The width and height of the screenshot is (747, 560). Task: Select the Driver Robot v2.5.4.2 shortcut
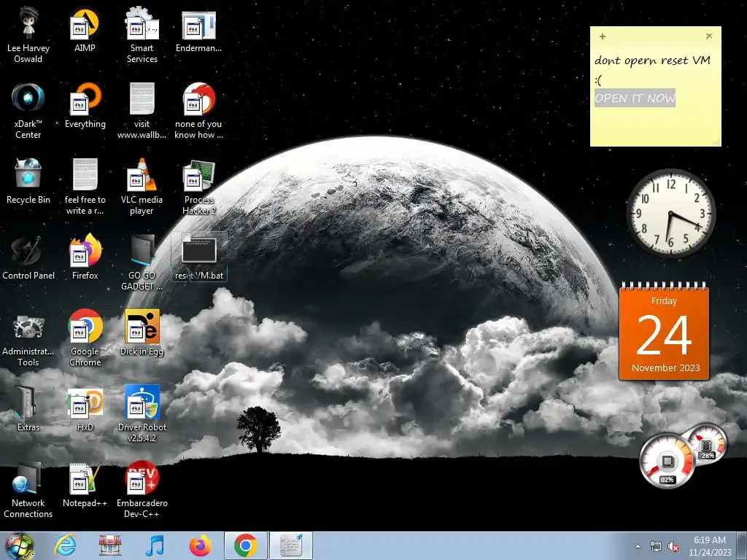point(142,414)
